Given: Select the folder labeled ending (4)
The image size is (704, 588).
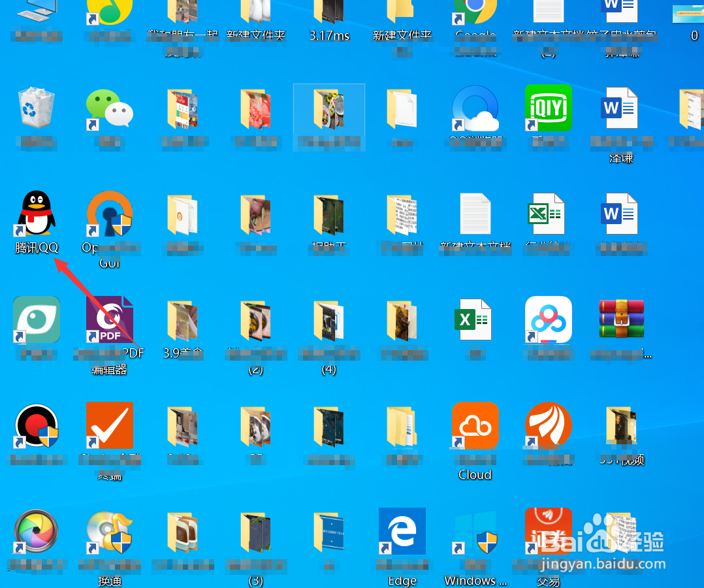Looking at the screenshot, I should coord(329,320).
